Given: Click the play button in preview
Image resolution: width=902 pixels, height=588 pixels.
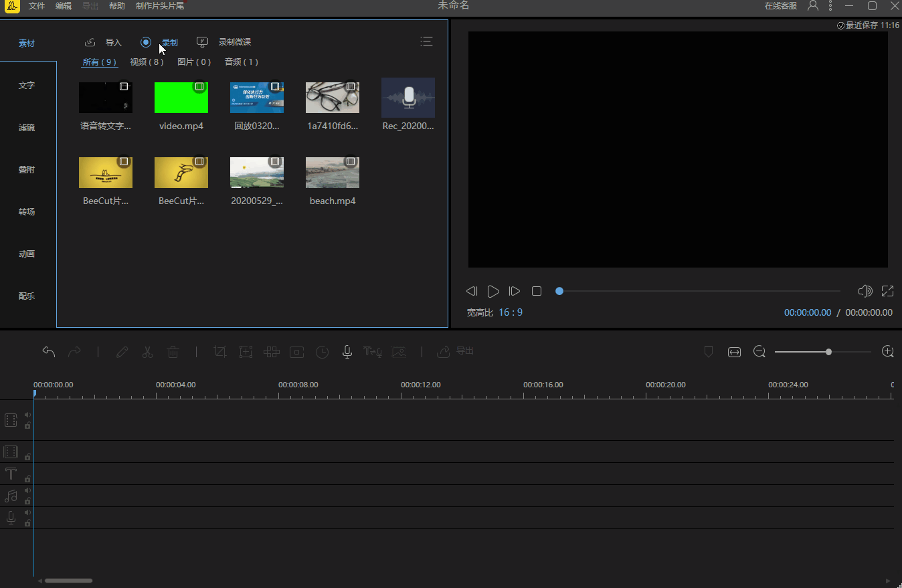Looking at the screenshot, I should 493,291.
